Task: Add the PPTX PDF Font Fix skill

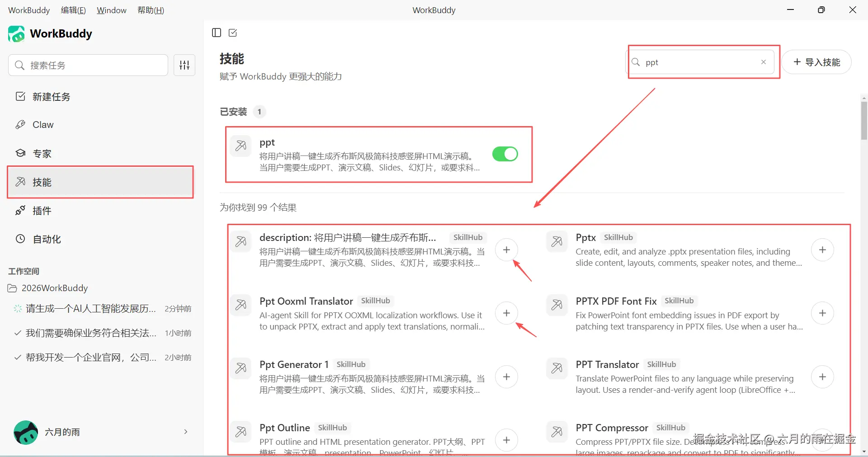Action: coord(822,313)
